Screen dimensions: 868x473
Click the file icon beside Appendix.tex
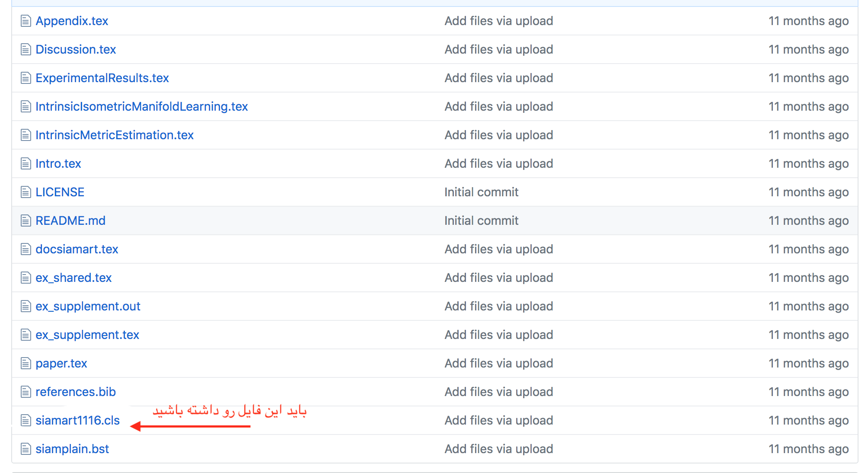tap(26, 21)
